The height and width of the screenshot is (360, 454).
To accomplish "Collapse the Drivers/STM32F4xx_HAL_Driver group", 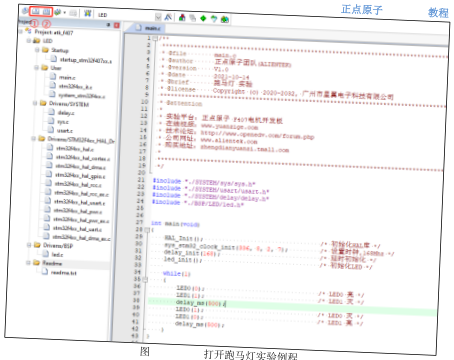I will point(33,138).
